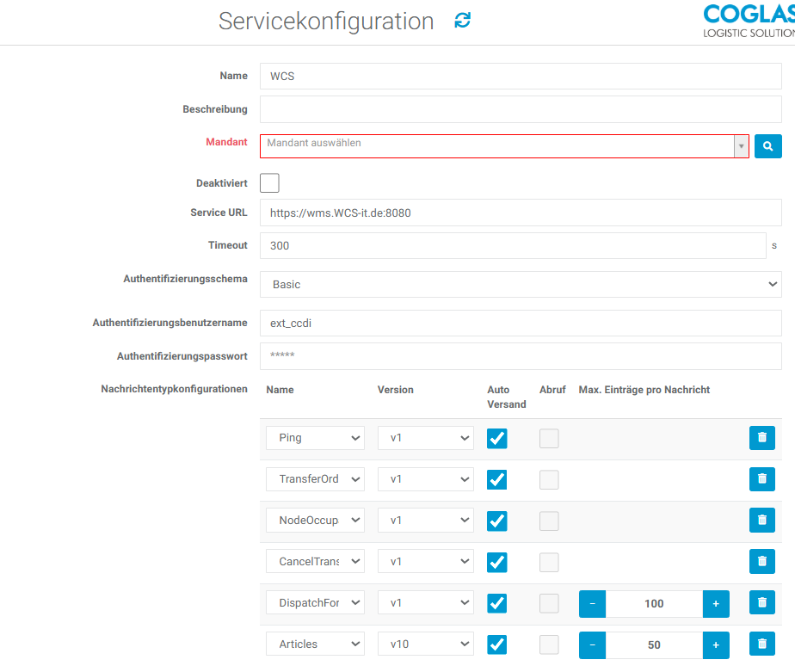Click the Timeout field showing 300
795x672 pixels.
(512, 245)
